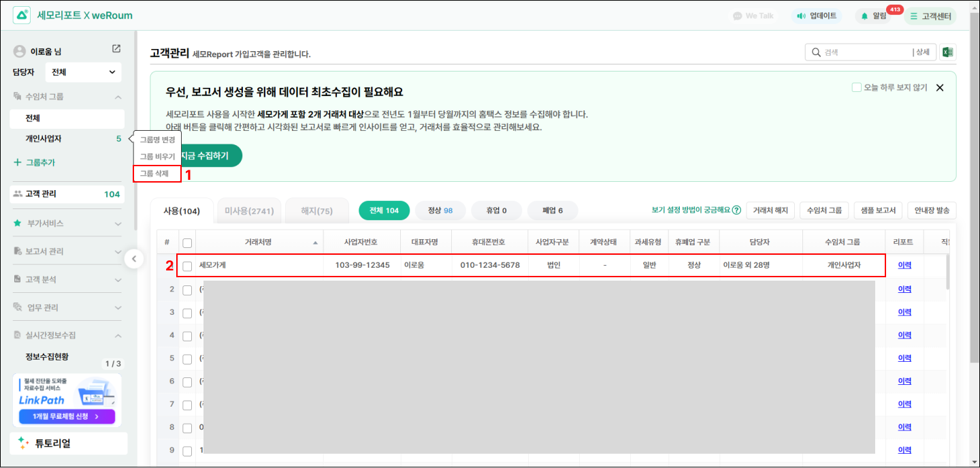Click the Excel export icon
This screenshot has height=468, width=980.
[947, 52]
